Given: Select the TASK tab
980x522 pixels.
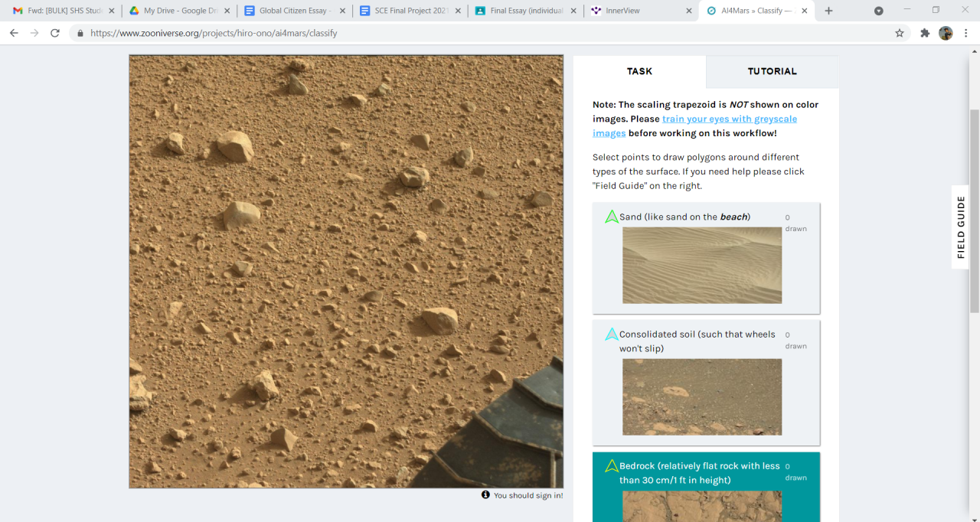Looking at the screenshot, I should click(x=639, y=71).
